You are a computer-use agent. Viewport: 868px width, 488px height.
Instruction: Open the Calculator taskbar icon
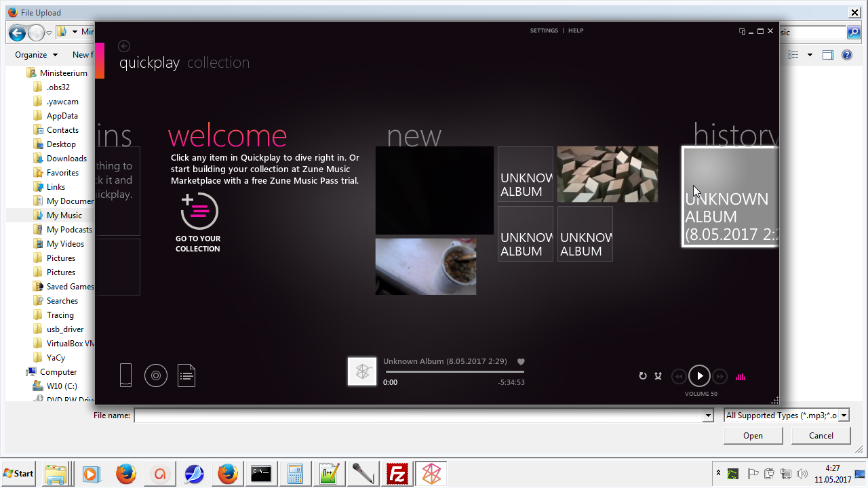tap(295, 474)
